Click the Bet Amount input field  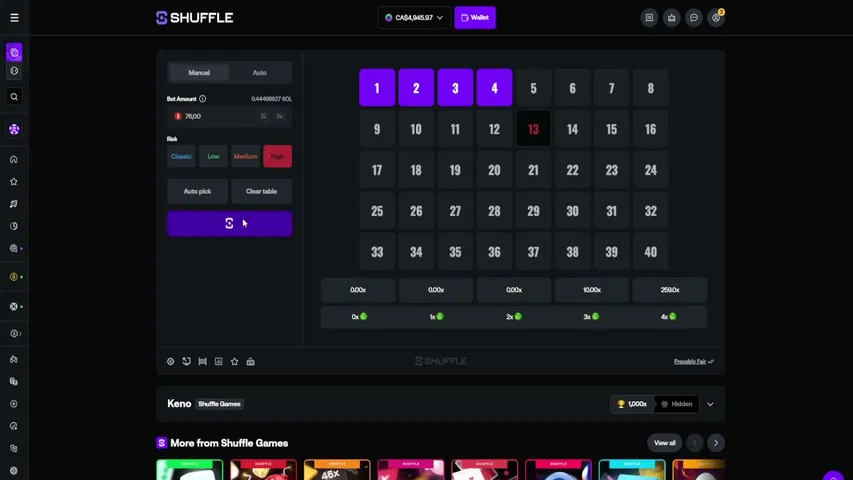click(x=229, y=116)
